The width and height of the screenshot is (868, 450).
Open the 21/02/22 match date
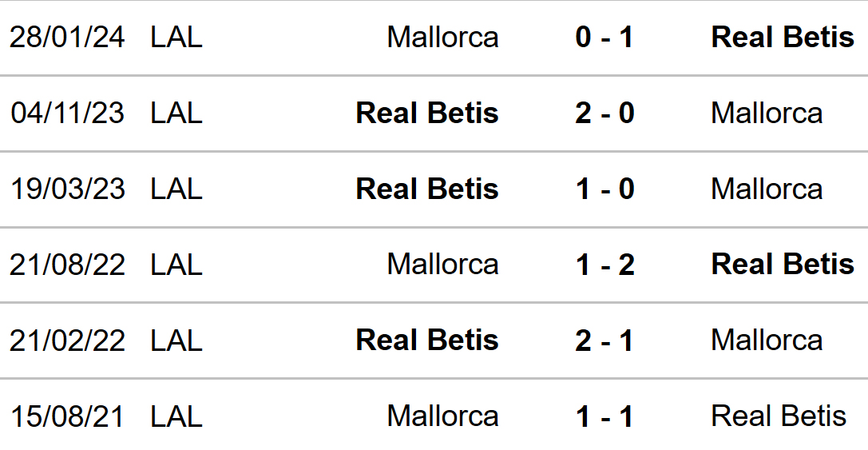(67, 340)
